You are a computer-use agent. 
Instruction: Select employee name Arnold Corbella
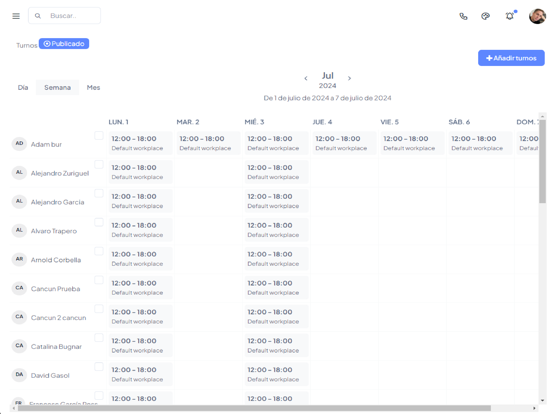coord(56,260)
